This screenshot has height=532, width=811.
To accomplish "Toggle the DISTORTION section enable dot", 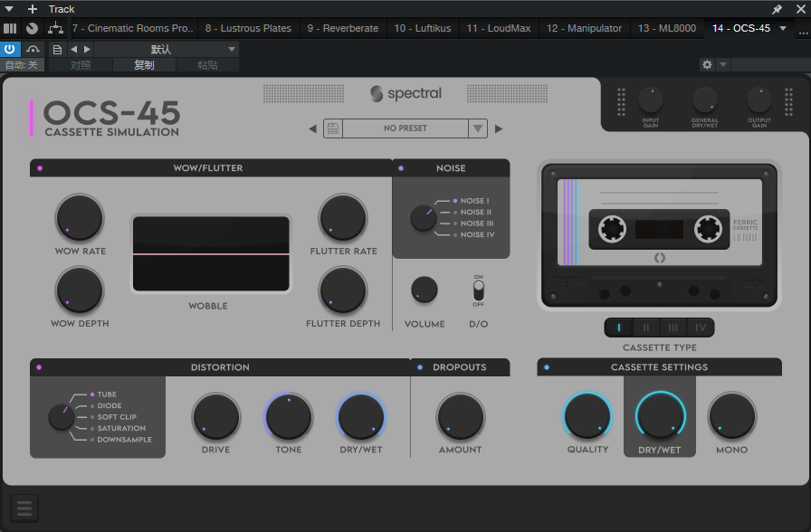I will click(39, 367).
